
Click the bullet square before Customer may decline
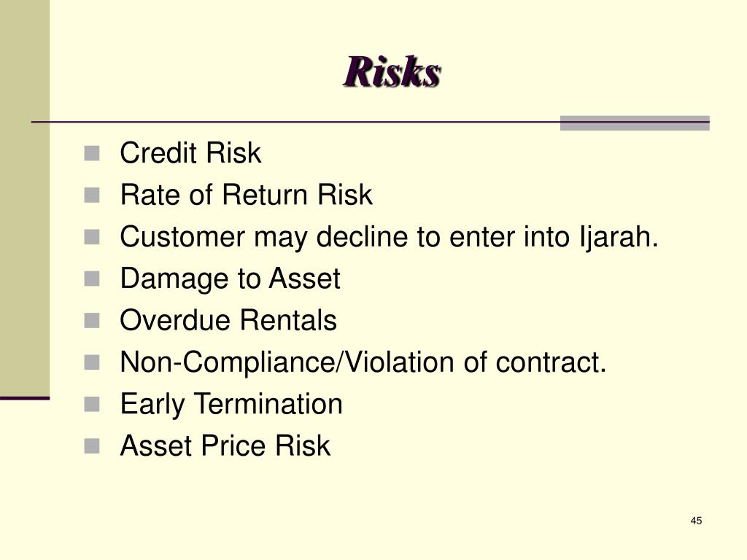92,237
